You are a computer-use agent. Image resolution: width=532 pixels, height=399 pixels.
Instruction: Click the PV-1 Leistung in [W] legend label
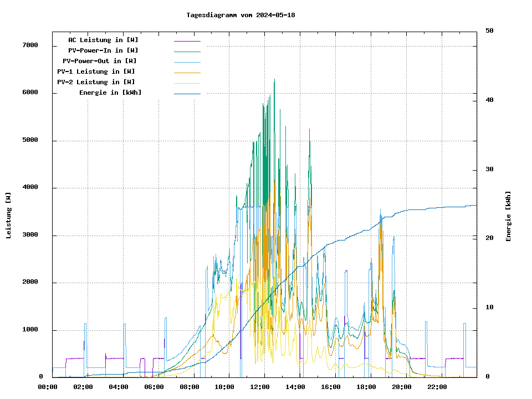96,71
